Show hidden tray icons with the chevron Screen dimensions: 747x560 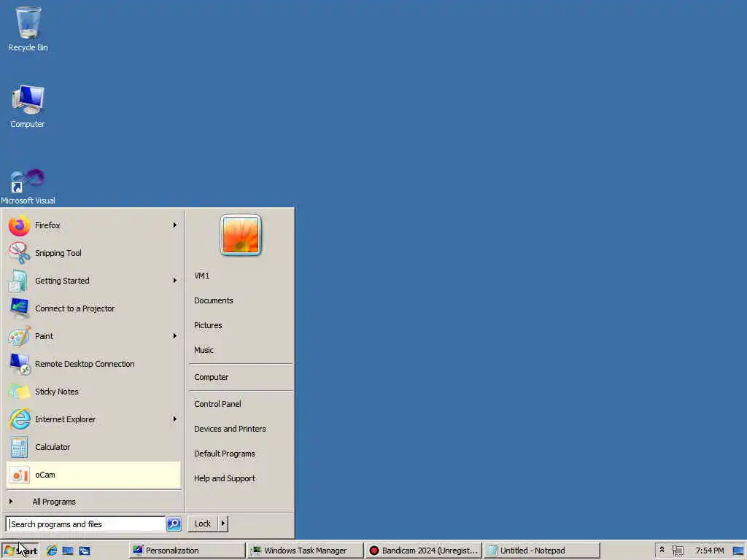pos(662,550)
